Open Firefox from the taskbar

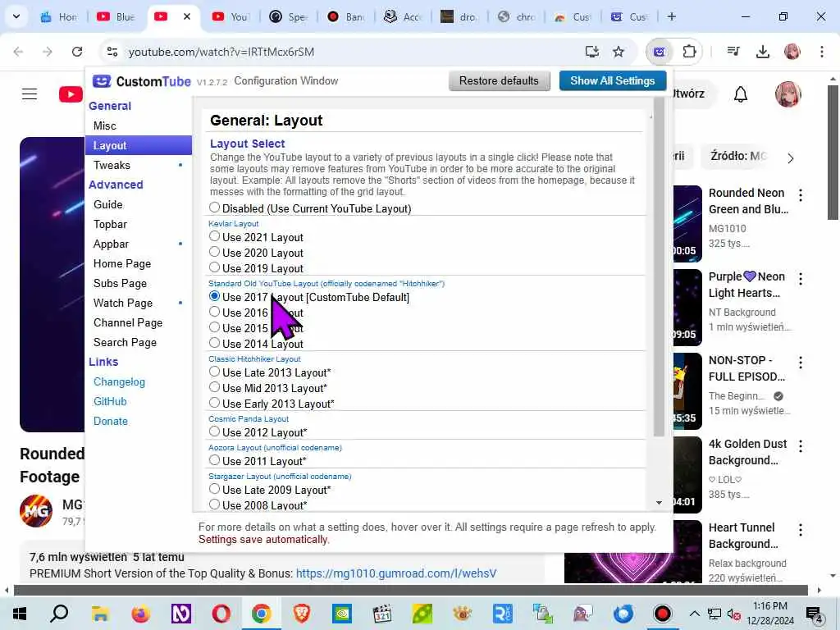(x=140, y=614)
